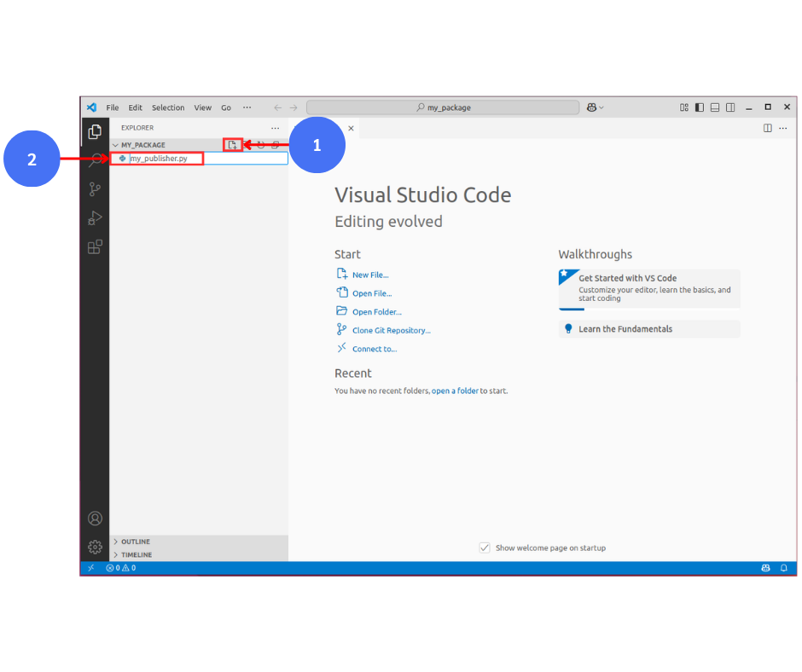Open Customize Layout icon in title bar
The image size is (802, 672).
pyautogui.click(x=684, y=107)
